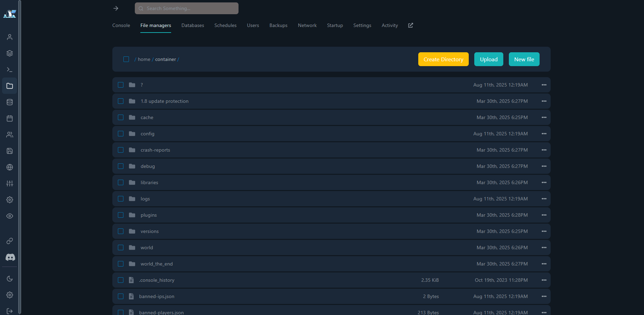Image resolution: width=644 pixels, height=315 pixels.
Task: Select the checkbox beside banned-ips.json
Action: pos(121,296)
